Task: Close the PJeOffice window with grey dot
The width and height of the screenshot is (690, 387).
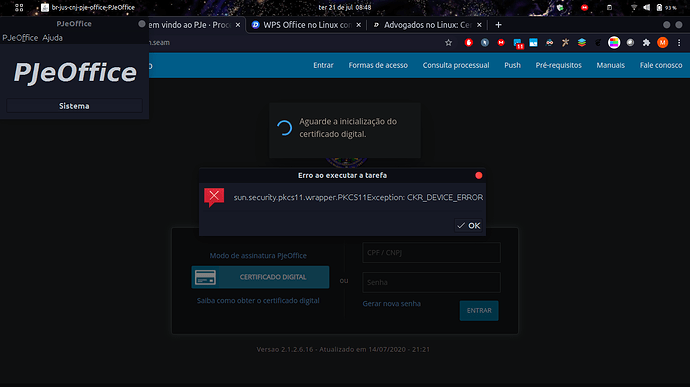Action: [142, 24]
